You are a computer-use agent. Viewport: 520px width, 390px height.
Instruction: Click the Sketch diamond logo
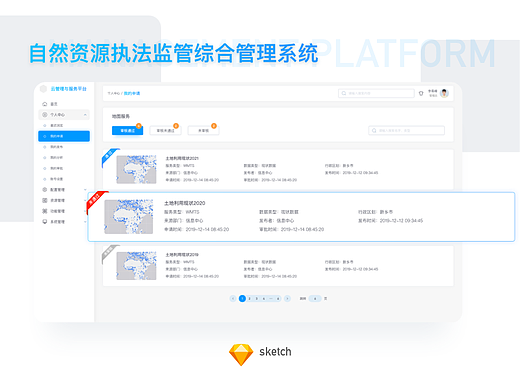[x=241, y=355]
